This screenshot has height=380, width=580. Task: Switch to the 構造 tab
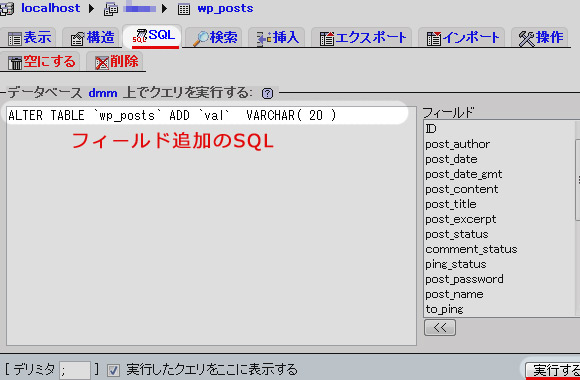point(91,38)
